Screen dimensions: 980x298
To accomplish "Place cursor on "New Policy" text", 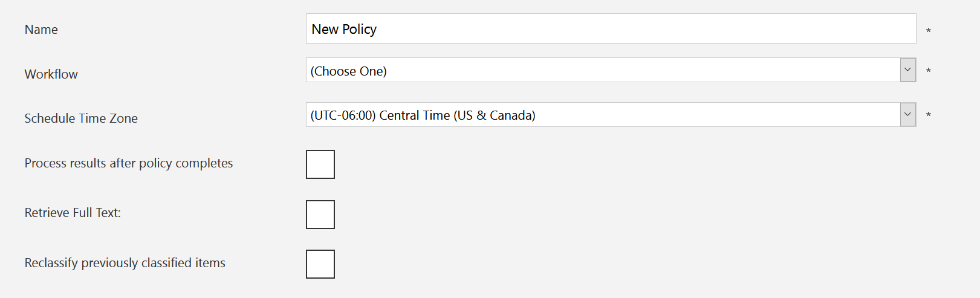I will tap(344, 29).
